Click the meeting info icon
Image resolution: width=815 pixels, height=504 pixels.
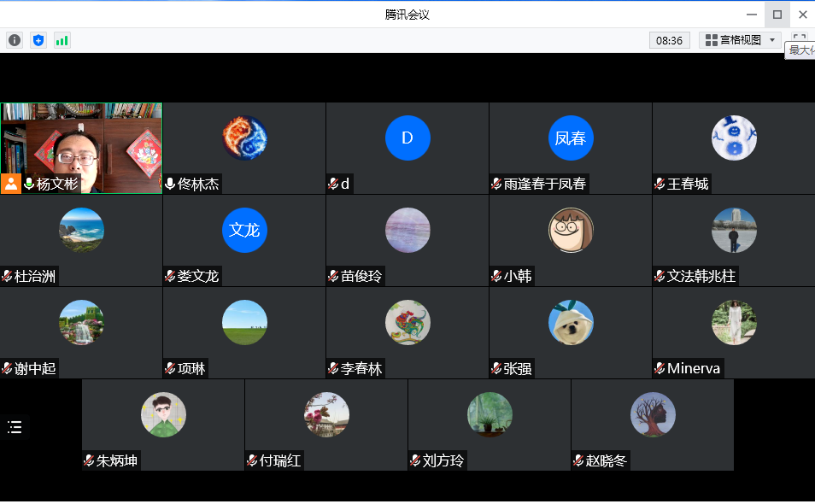tap(15, 40)
